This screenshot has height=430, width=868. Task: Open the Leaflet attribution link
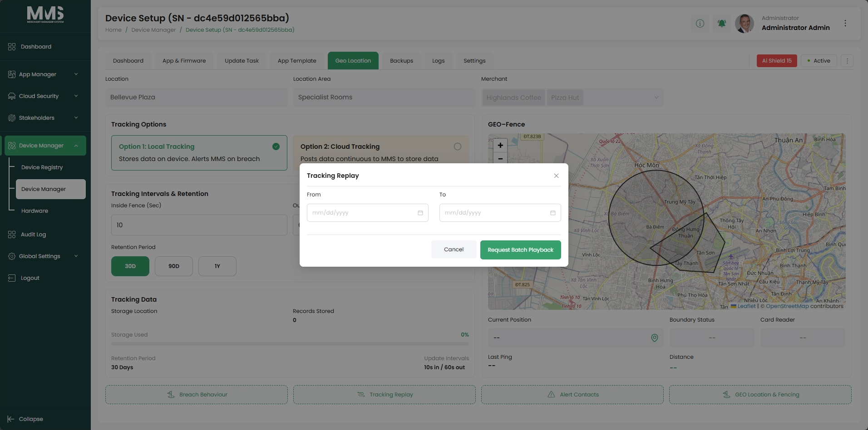pos(746,306)
